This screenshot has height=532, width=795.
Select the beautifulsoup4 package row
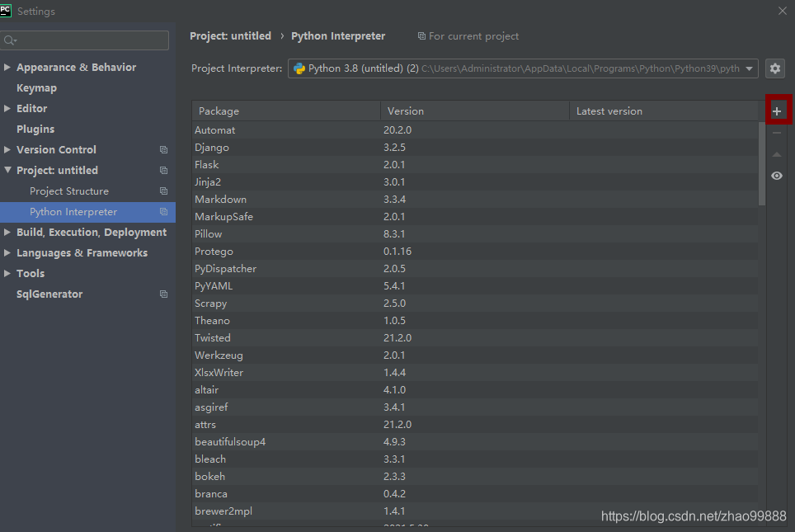475,442
